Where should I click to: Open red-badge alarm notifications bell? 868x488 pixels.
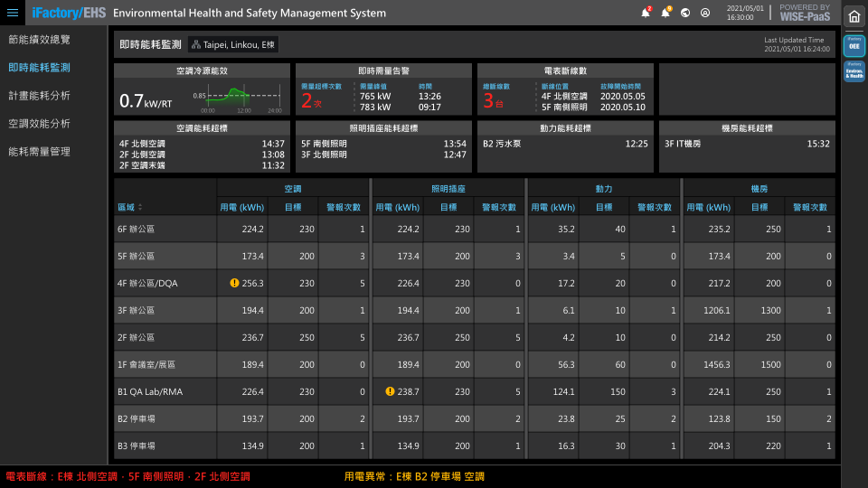[x=646, y=13]
